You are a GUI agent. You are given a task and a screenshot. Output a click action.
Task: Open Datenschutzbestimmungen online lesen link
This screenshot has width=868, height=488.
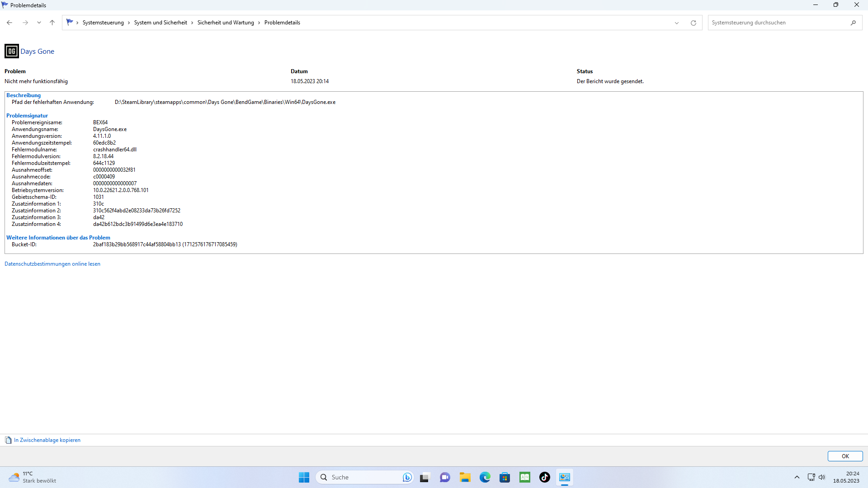(52, 264)
